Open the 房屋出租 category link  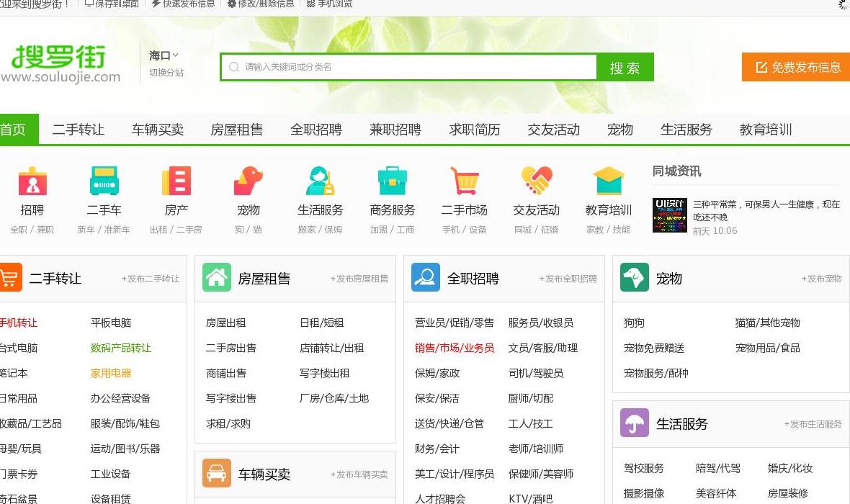[226, 323]
